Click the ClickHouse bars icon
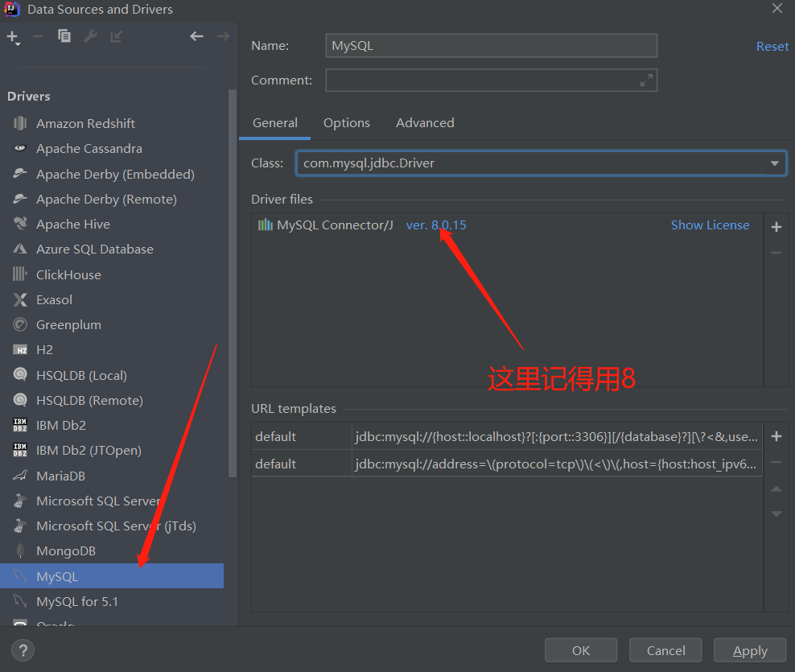Image resolution: width=795 pixels, height=672 pixels. click(20, 274)
